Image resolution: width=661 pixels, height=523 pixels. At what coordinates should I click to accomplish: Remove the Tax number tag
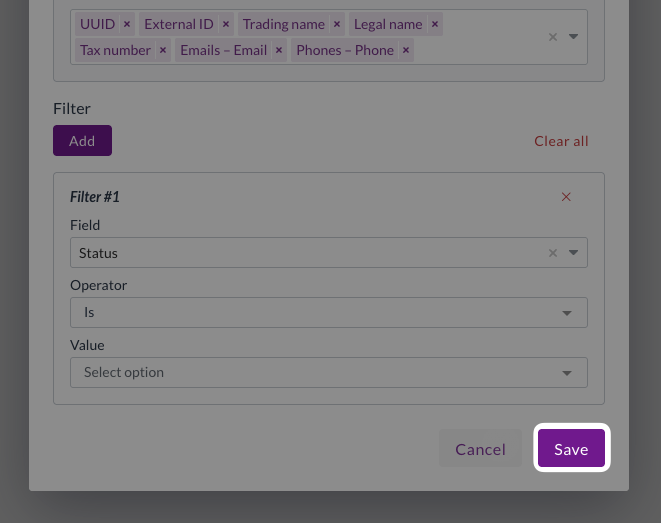pyautogui.click(x=163, y=50)
